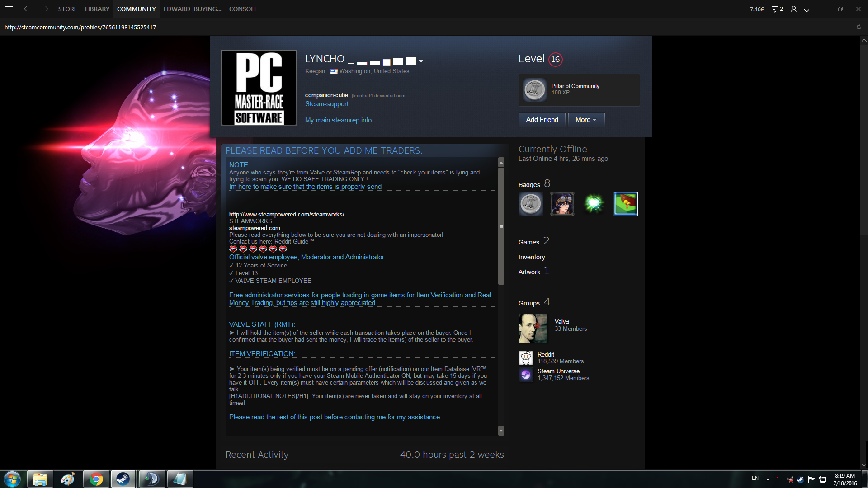The width and height of the screenshot is (868, 488).
Task: Switch to the LIBRARY tab
Action: 97,9
